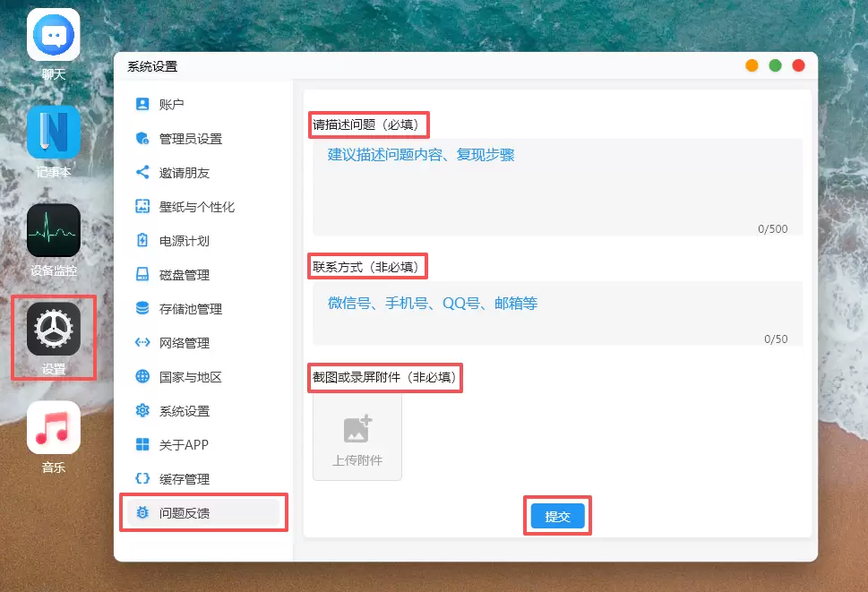Open the 聊天 chat desktop app
868x592 pixels.
(x=54, y=36)
